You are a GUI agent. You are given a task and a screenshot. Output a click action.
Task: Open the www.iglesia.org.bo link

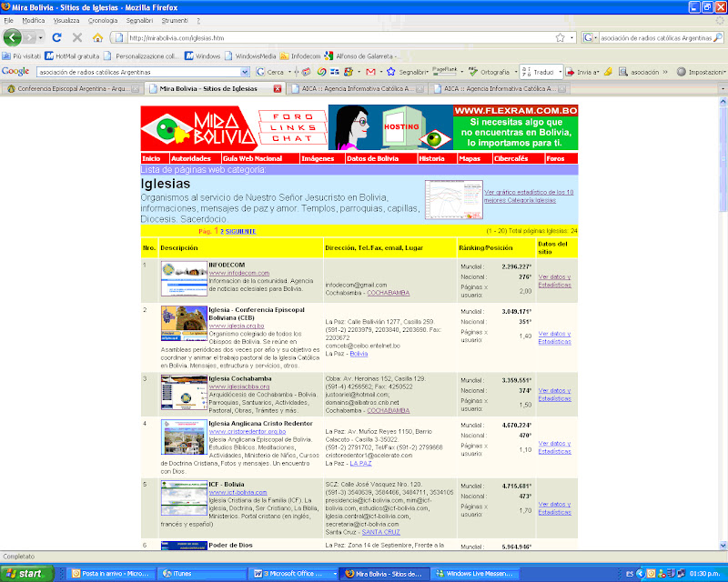click(237, 326)
